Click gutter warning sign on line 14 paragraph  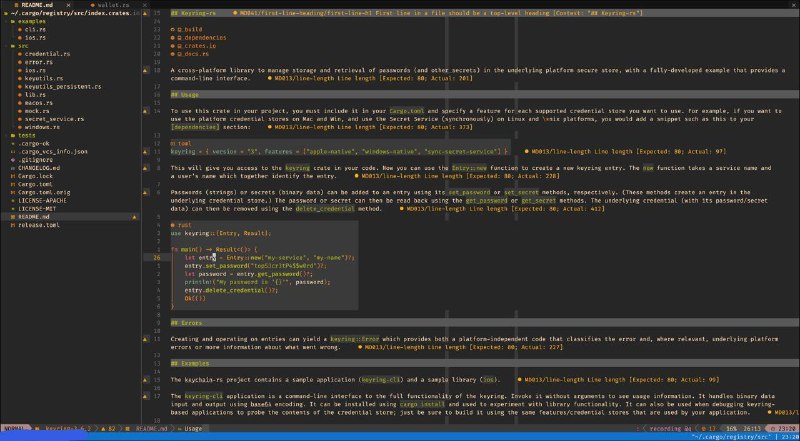[x=145, y=111]
